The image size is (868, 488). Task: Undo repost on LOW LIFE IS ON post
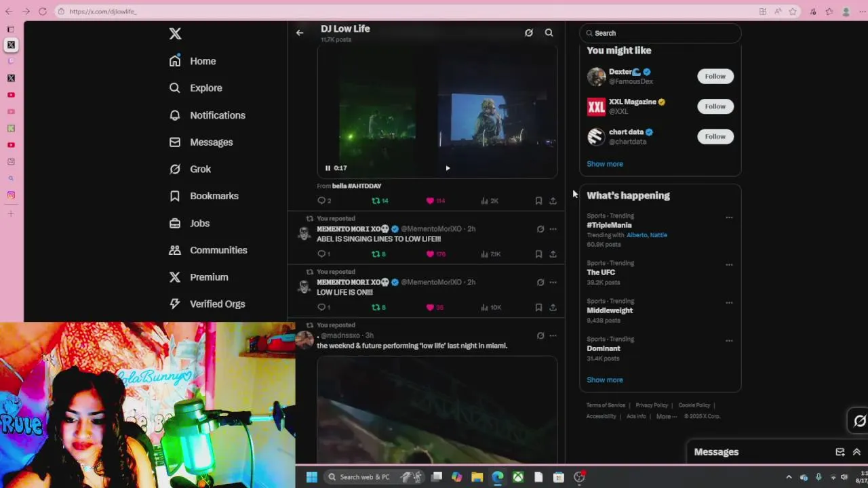(x=376, y=307)
